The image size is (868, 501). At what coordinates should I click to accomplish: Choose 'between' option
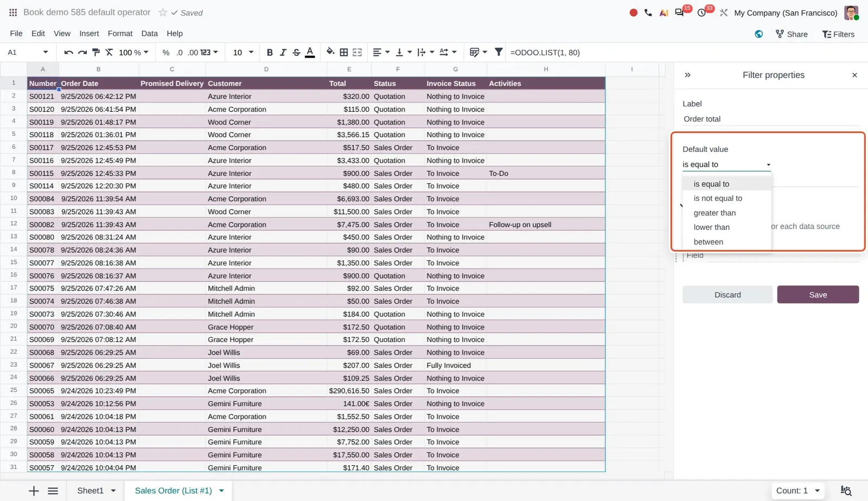[x=727, y=242]
